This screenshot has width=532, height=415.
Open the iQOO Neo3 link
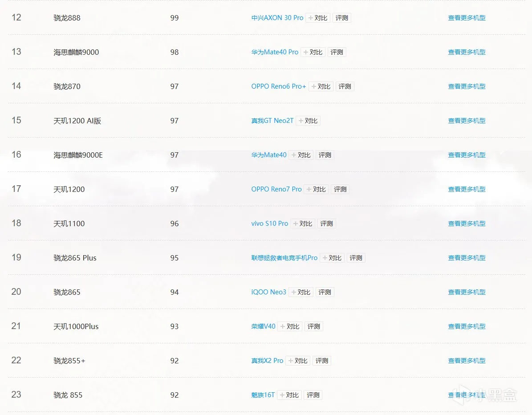pyautogui.click(x=269, y=292)
